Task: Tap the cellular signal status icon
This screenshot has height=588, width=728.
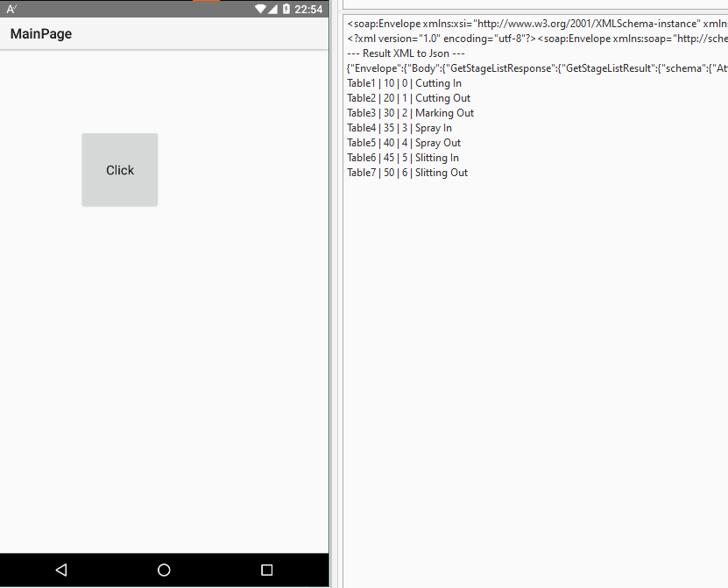Action: pos(272,9)
